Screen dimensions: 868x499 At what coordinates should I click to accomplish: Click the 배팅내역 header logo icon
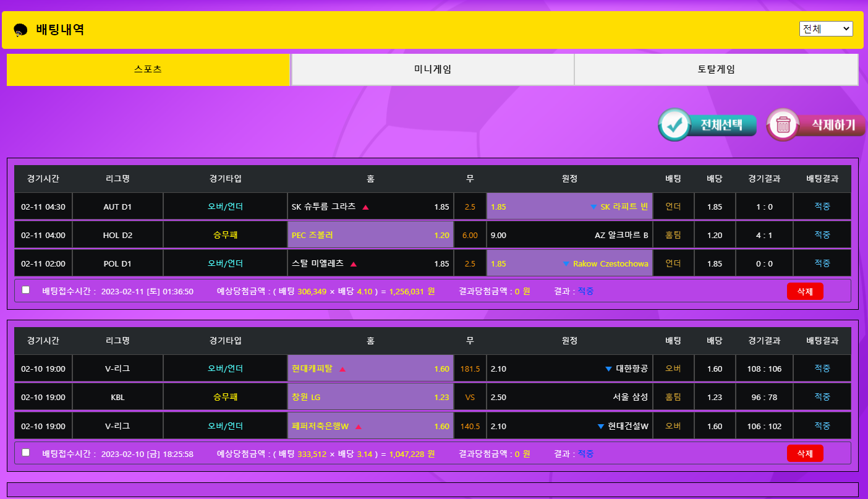click(x=20, y=30)
